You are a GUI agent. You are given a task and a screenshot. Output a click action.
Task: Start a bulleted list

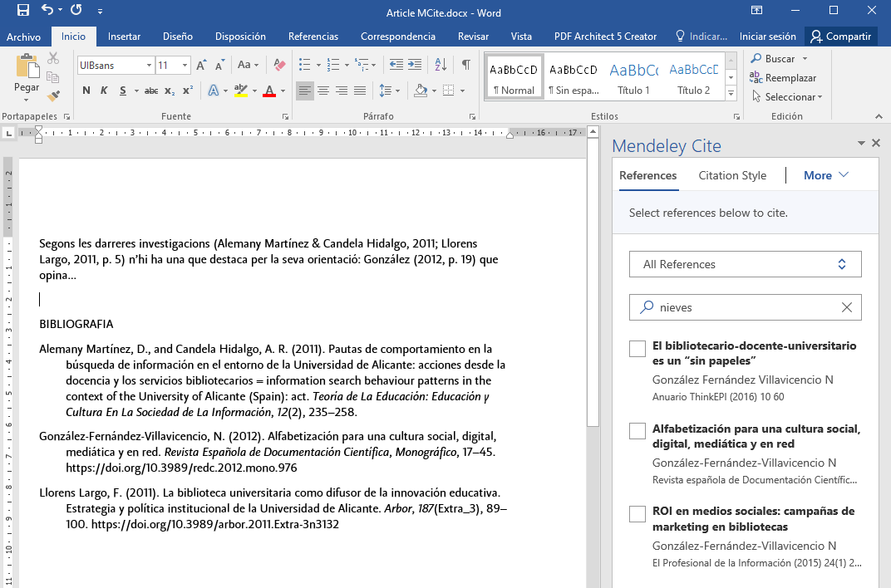(305, 65)
